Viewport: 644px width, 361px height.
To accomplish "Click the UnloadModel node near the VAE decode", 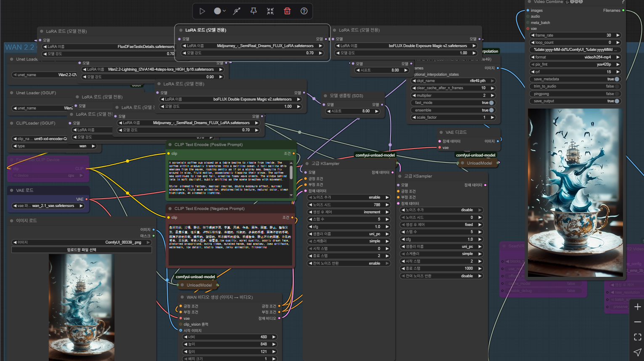I will point(478,163).
